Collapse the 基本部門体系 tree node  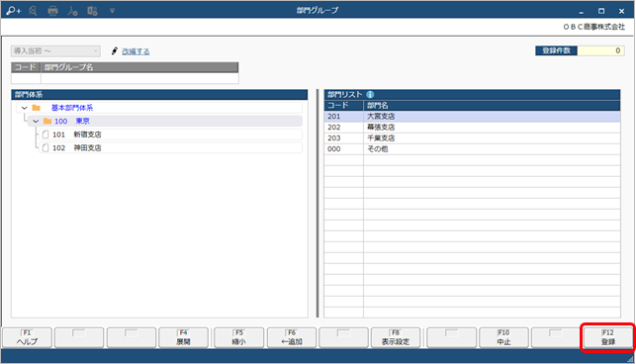click(x=25, y=108)
